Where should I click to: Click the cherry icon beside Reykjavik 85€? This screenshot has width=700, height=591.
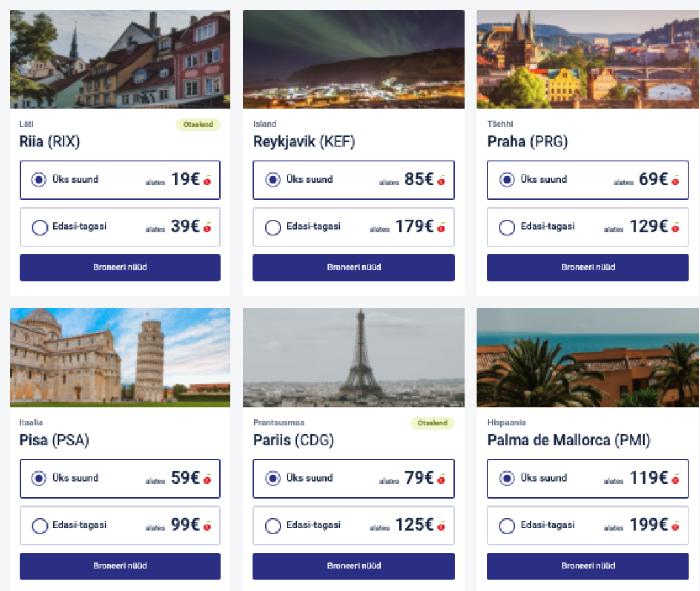442,181
